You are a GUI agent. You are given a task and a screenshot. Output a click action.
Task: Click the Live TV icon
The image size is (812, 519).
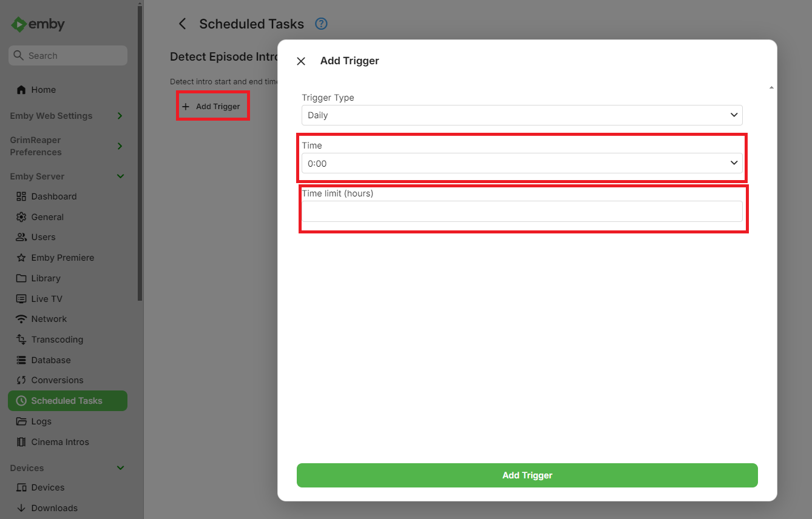point(21,299)
